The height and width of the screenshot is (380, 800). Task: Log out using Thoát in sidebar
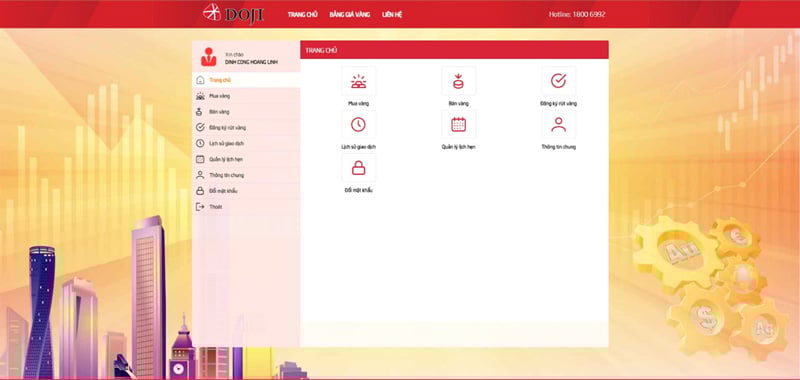(x=246, y=207)
